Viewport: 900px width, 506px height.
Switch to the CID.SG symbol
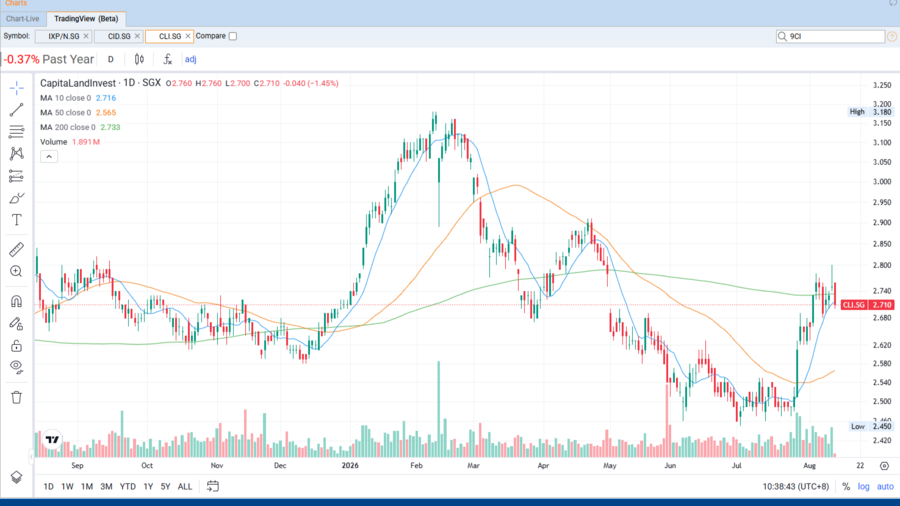(x=119, y=36)
